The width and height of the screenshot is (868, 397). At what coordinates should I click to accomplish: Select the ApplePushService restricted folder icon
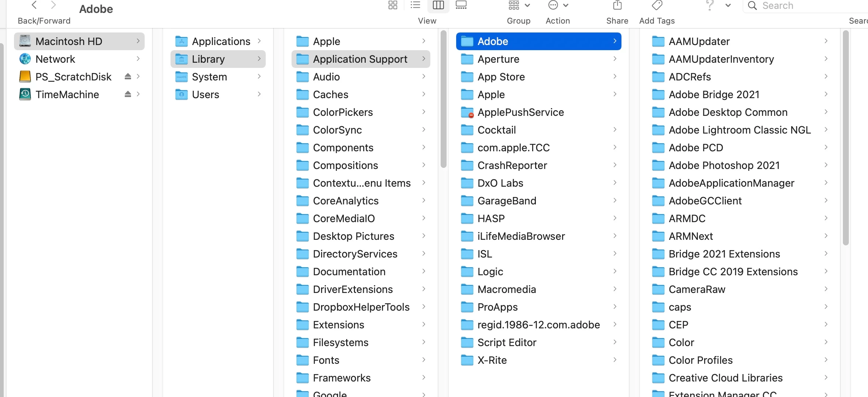coord(467,112)
